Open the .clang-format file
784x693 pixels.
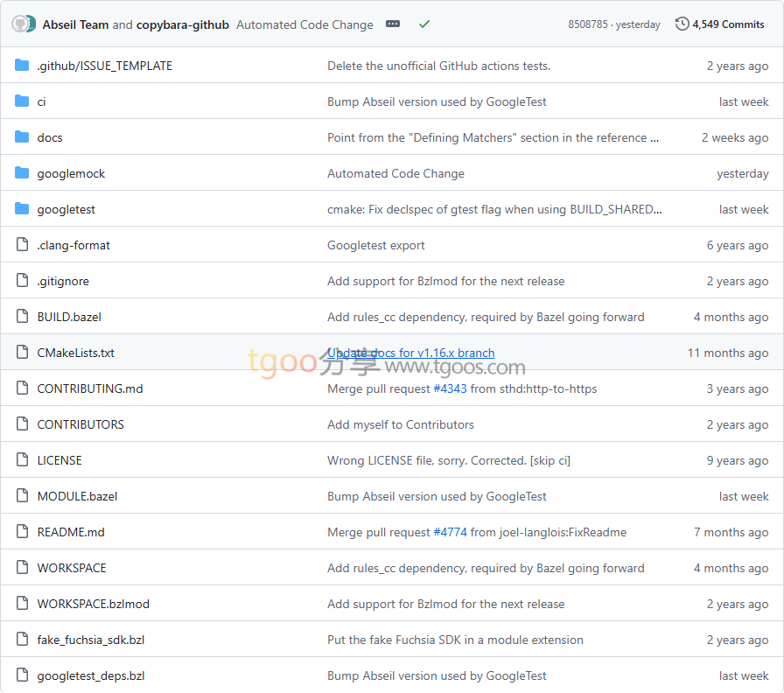[x=73, y=246]
